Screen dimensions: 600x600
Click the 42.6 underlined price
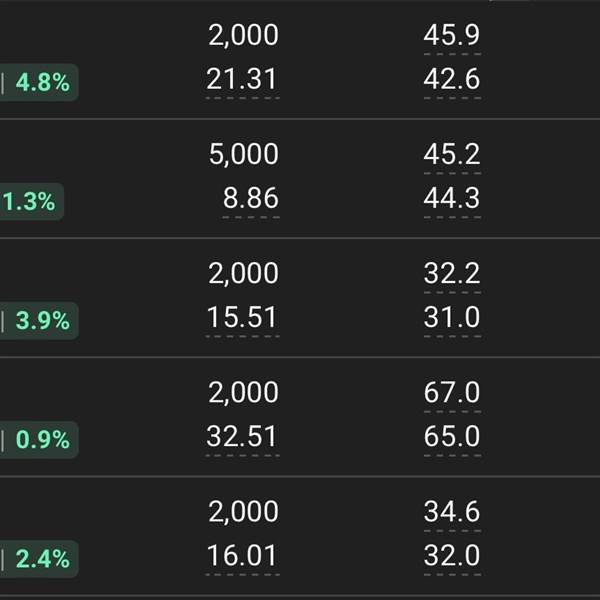[452, 80]
